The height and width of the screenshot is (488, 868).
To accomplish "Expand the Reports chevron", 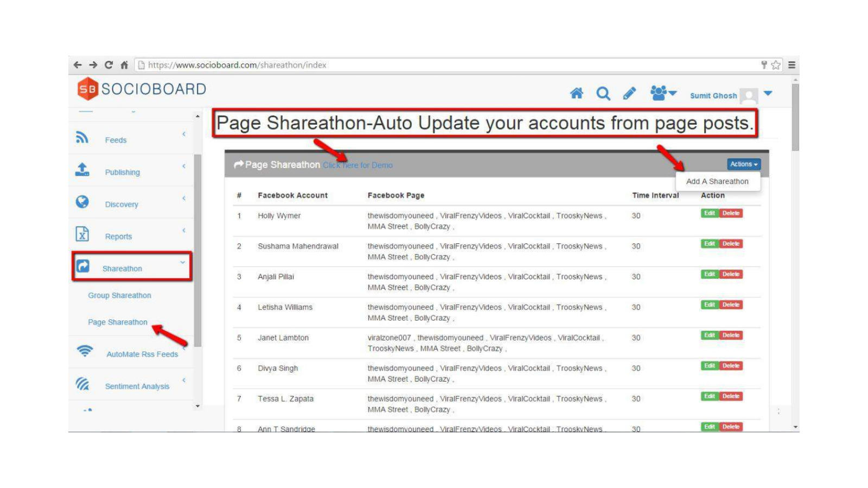I will (184, 230).
